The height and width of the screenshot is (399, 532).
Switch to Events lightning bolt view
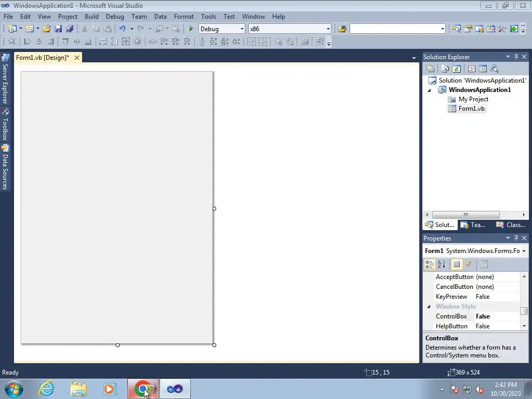[468, 264]
